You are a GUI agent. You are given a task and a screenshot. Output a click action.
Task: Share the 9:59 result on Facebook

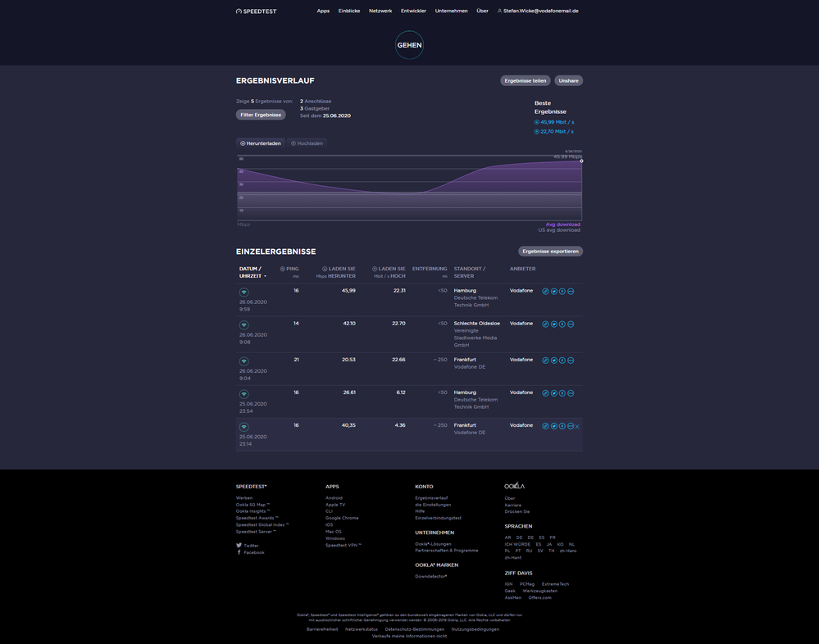[x=562, y=291]
